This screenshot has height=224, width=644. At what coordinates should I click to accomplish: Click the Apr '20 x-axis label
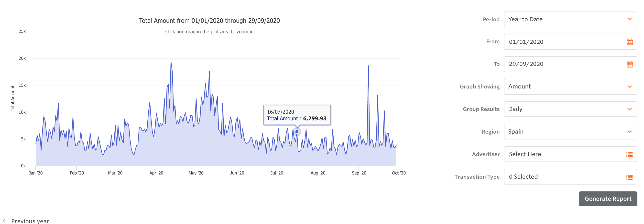pos(156,173)
